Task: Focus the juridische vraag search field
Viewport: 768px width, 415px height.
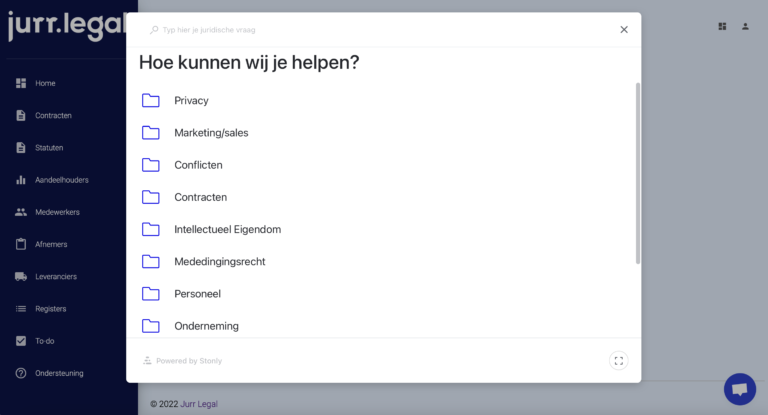Action: (209, 30)
